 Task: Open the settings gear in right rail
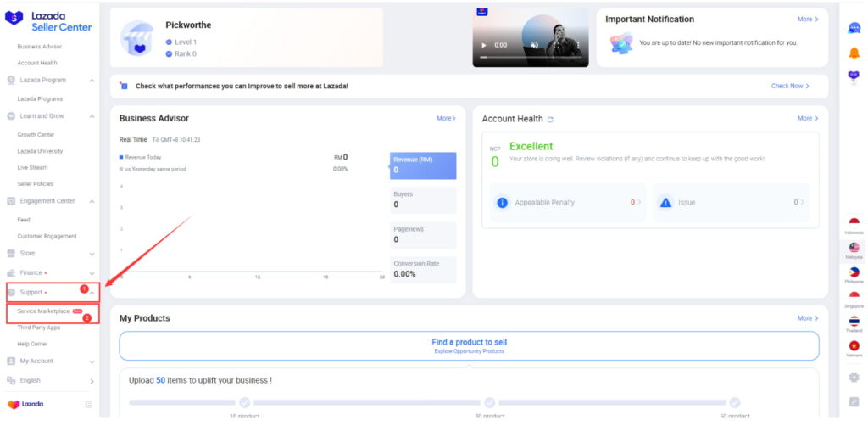(854, 378)
